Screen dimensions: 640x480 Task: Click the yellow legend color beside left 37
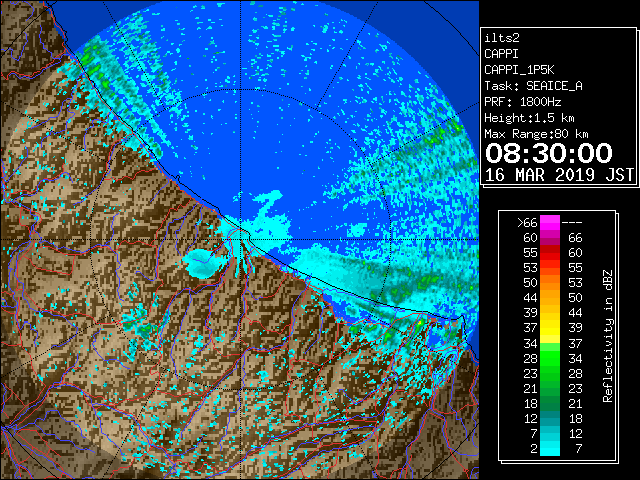click(550, 327)
